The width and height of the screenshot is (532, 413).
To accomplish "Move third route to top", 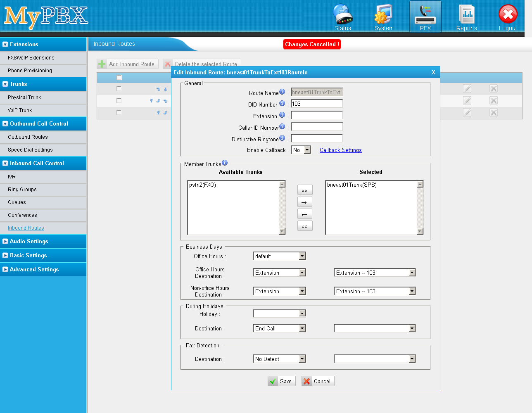I will (158, 112).
